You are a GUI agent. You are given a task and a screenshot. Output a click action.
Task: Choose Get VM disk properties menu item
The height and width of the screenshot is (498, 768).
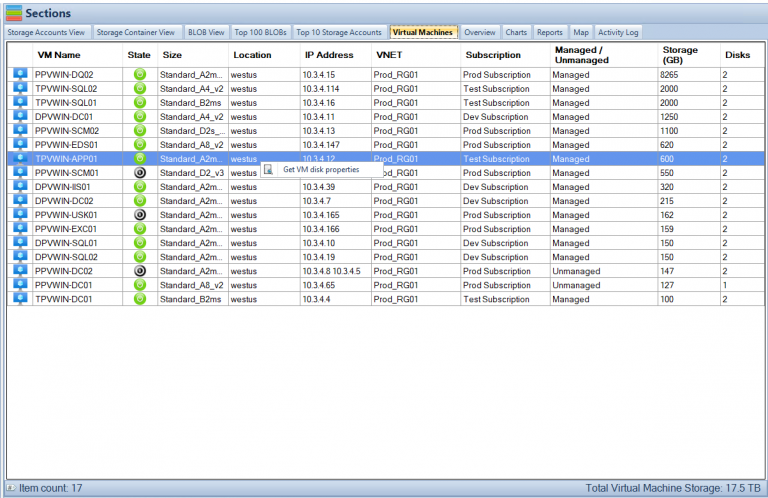pos(321,169)
